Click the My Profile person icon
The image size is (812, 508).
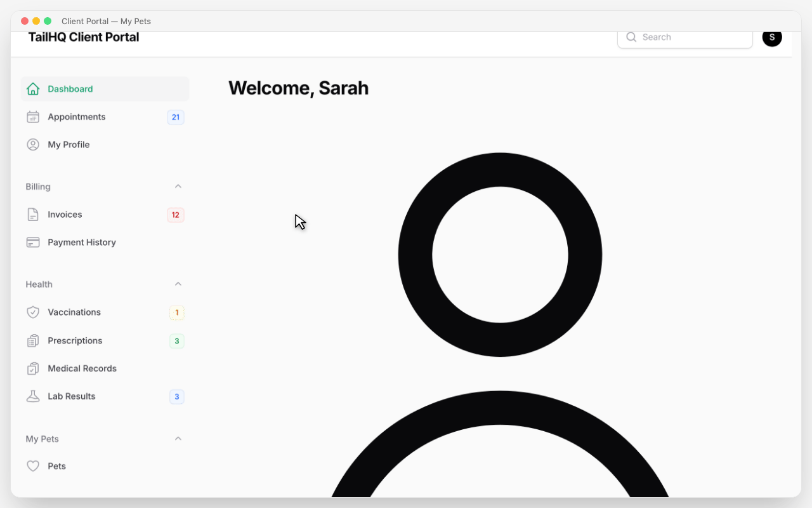click(x=33, y=144)
